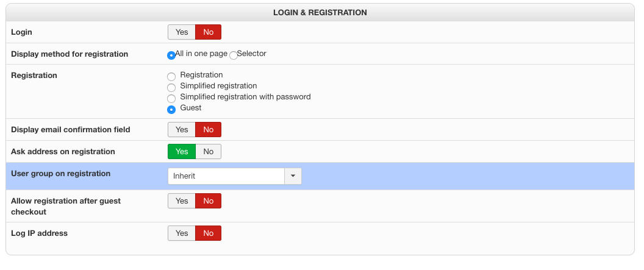Click Yes for Ask address on registration
The height and width of the screenshot is (270, 644).
182,152
